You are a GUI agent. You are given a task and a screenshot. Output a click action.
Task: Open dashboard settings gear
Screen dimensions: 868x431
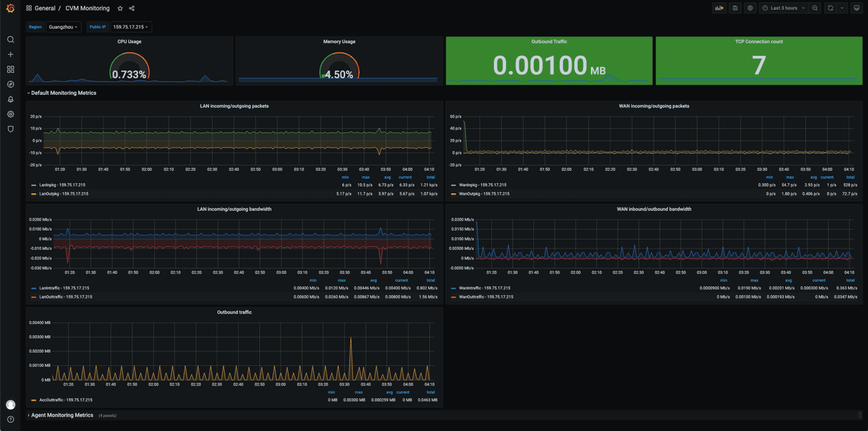click(x=750, y=8)
